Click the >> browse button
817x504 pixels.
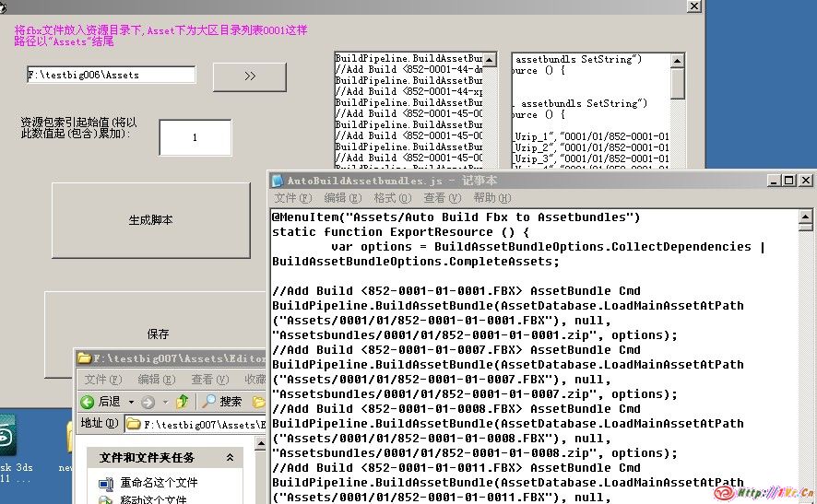tap(249, 76)
